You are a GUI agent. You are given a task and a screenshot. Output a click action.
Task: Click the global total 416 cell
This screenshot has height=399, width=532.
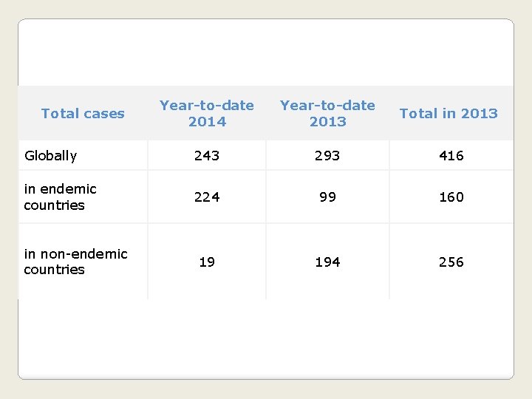point(451,155)
